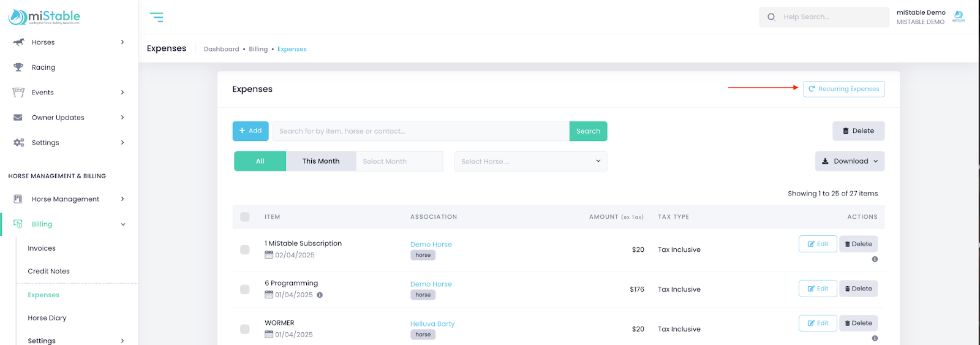Focus the expense search field
This screenshot has height=345, width=980.
421,131
